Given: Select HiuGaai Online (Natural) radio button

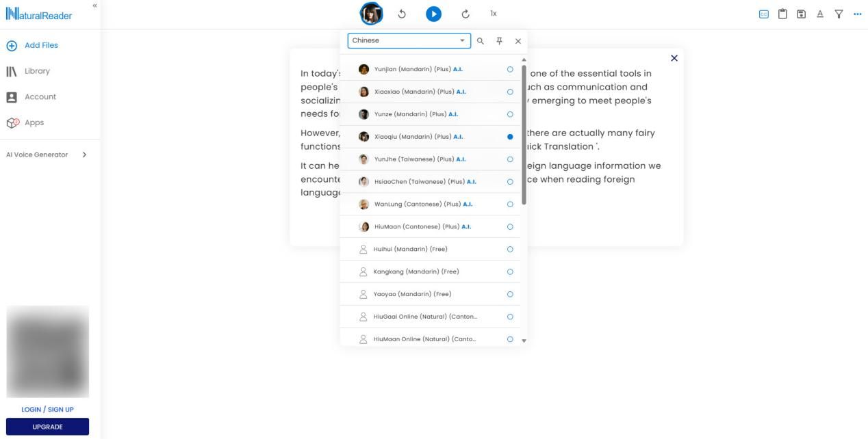Looking at the screenshot, I should [510, 317].
